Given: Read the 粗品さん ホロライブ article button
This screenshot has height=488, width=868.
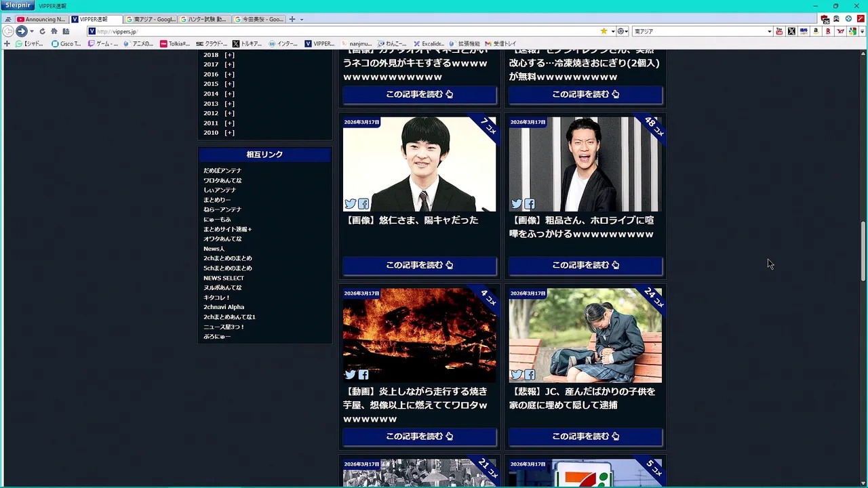Looking at the screenshot, I should 585,265.
